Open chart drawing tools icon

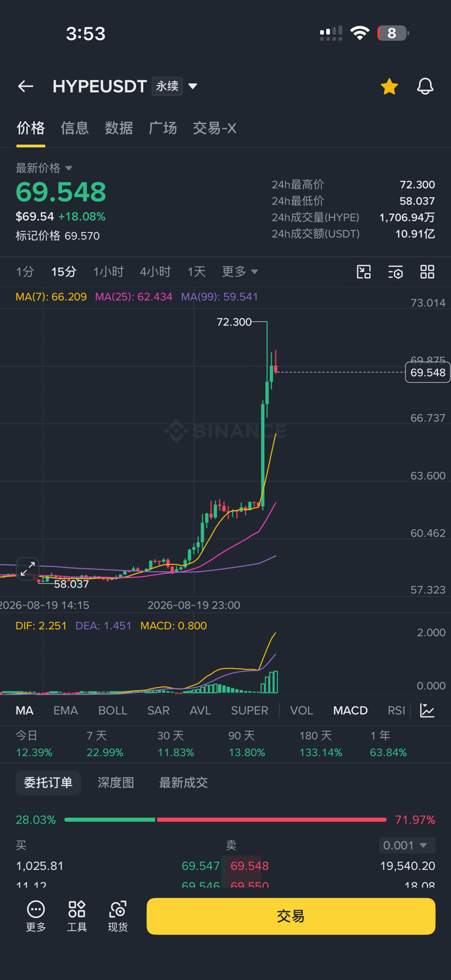point(364,272)
